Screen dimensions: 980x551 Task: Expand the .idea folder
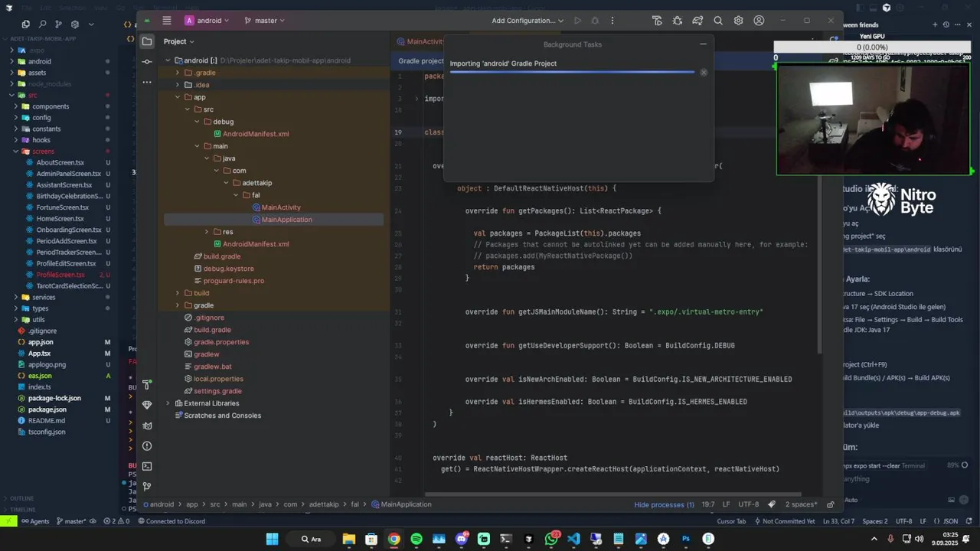click(178, 85)
